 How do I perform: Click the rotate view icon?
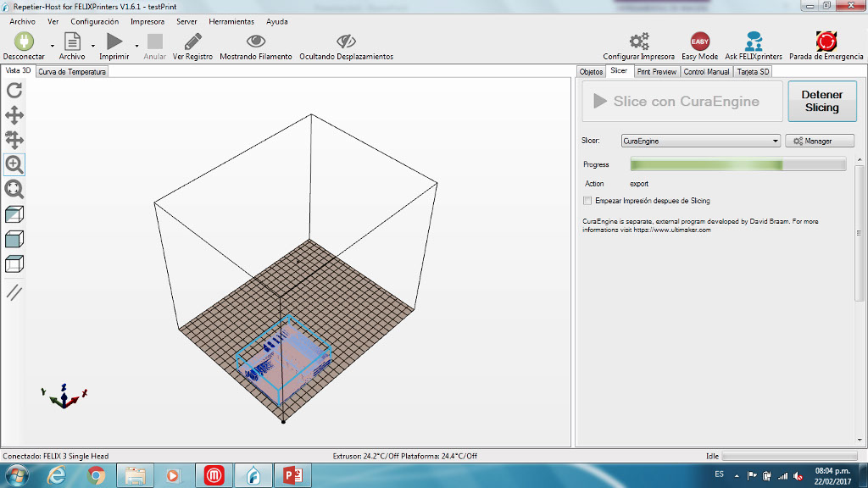click(14, 91)
